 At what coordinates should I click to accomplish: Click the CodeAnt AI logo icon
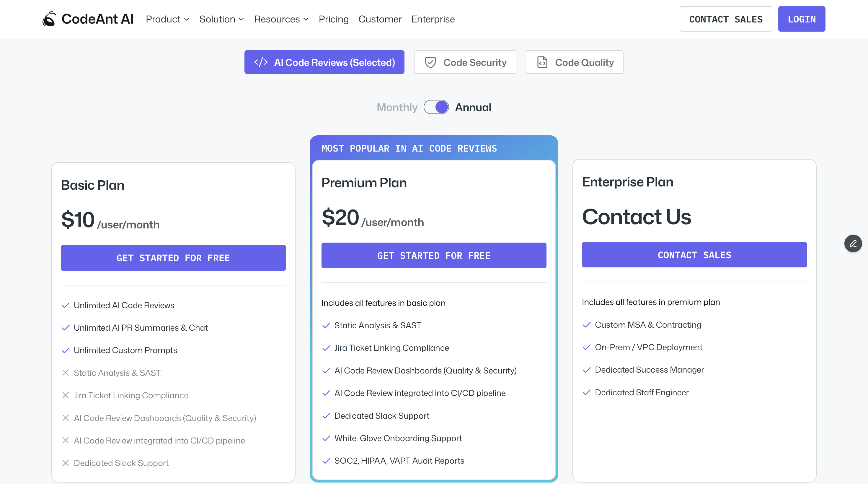(x=49, y=19)
